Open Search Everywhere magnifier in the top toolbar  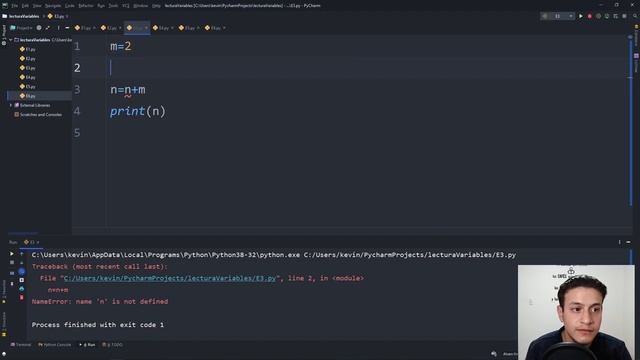[635, 16]
